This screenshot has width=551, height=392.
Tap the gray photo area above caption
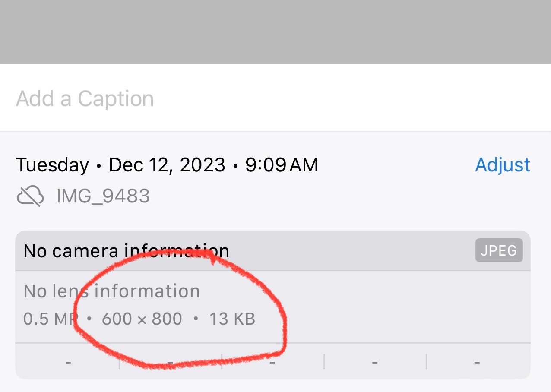tap(275, 32)
